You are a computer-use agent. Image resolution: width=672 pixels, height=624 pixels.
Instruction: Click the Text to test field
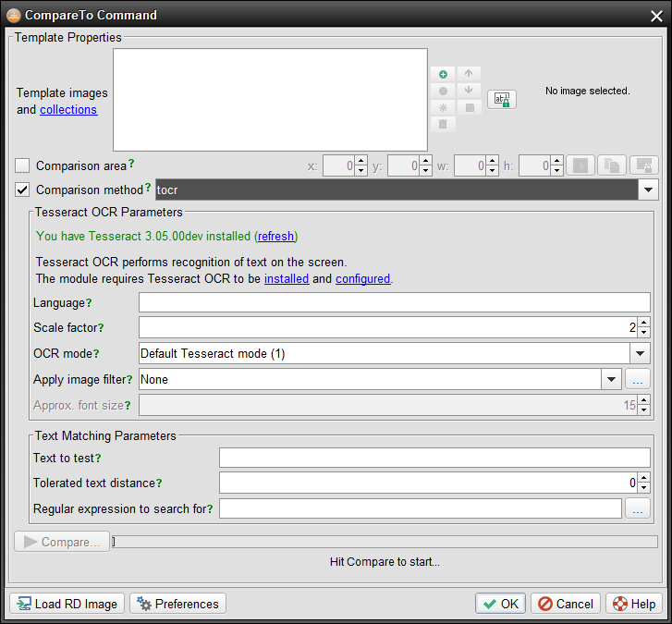(434, 458)
